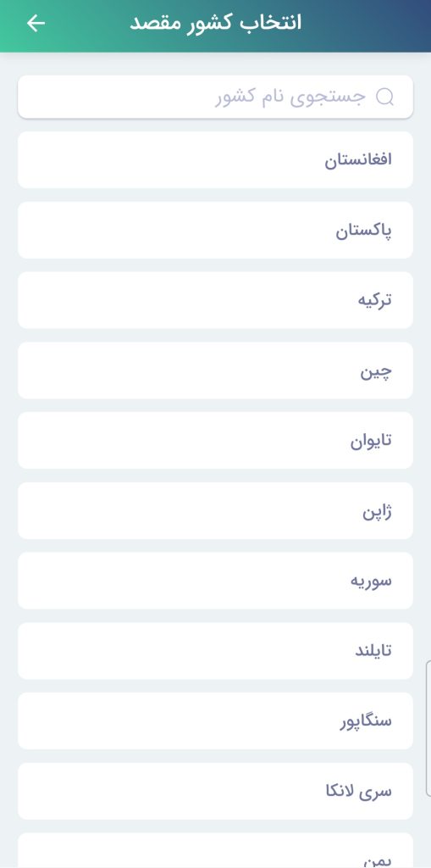Screen dimensions: 431x868
Task: Select Afghanistan (افغانستان) as destination country
Action: click(215, 160)
